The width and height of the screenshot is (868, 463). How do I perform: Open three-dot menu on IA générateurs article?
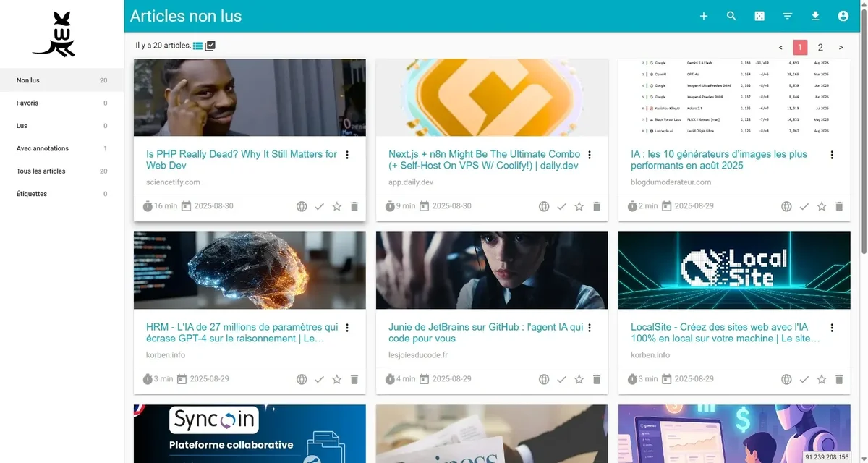(832, 155)
